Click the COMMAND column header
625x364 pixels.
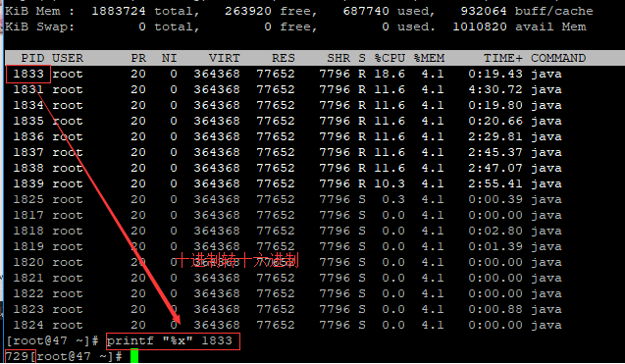558,58
